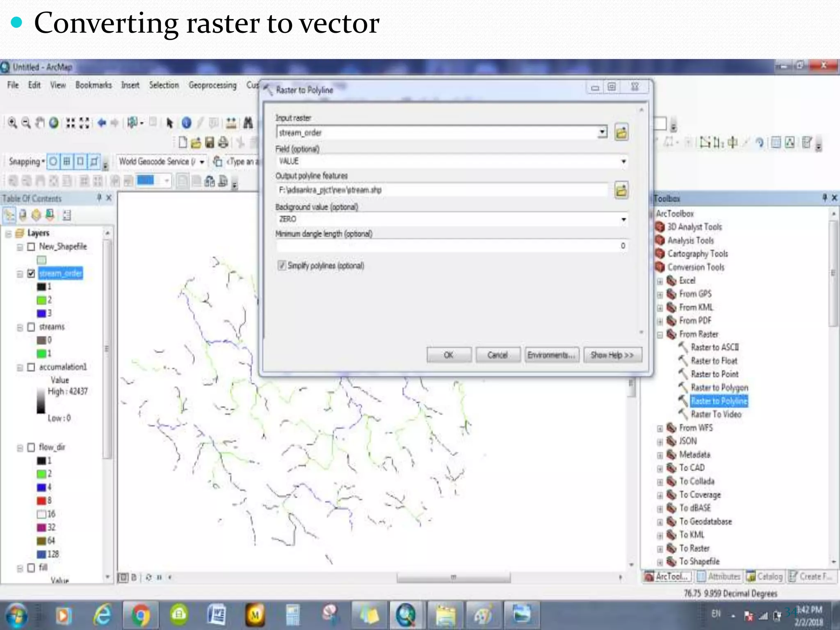
Task: Open 3D Analyst Tools toolbox
Action: pyautogui.click(x=694, y=227)
